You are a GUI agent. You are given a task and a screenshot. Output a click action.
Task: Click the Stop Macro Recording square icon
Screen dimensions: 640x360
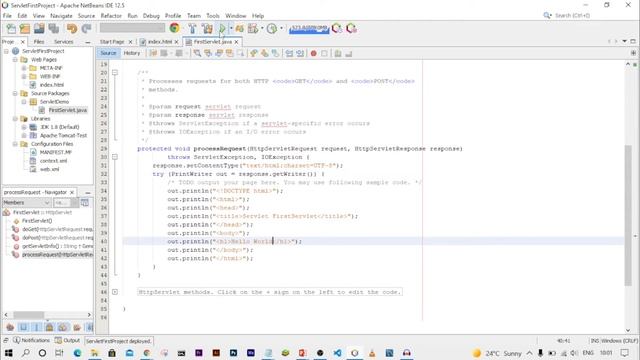click(x=324, y=53)
